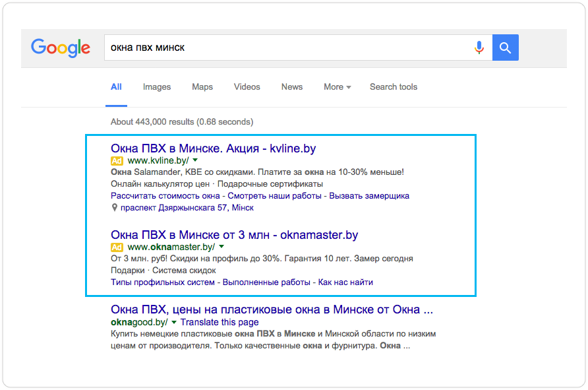Screen dimensions: 588x390
Task: Click the location pin icon beside праспект Дзяржынскага
Action: 115,207
